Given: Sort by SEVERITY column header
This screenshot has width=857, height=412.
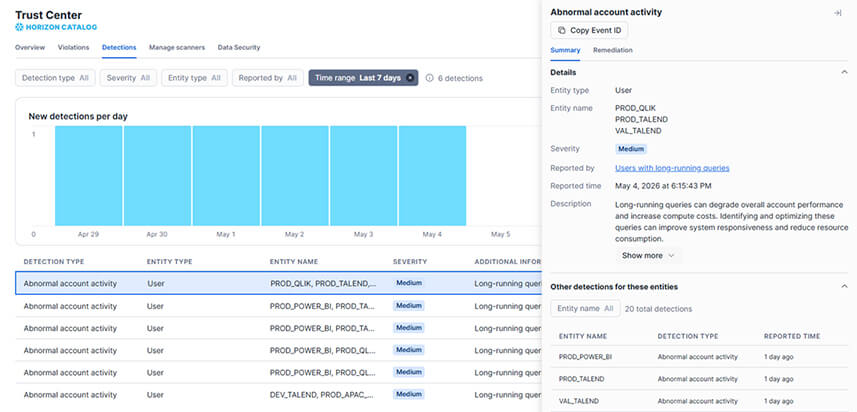Looking at the screenshot, I should (x=410, y=262).
